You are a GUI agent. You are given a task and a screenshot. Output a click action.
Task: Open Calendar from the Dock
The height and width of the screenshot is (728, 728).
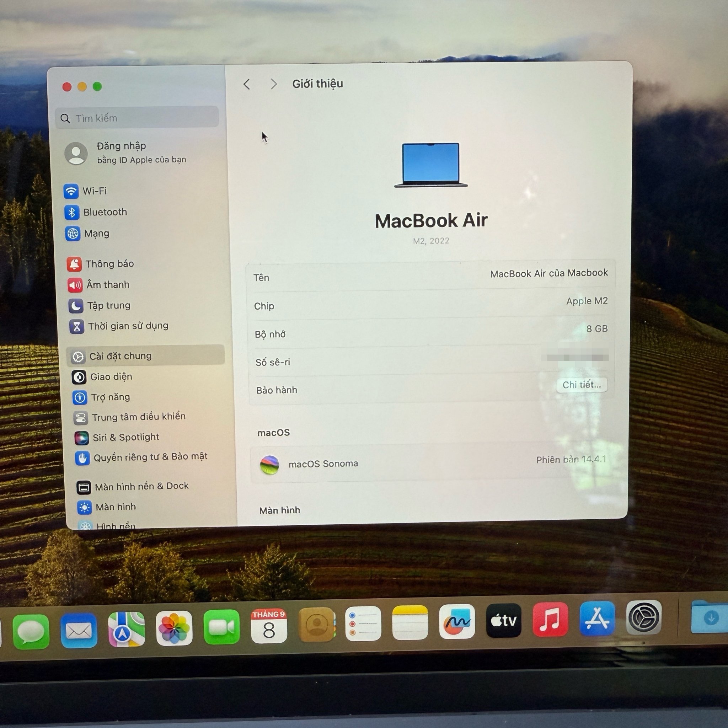click(x=269, y=626)
